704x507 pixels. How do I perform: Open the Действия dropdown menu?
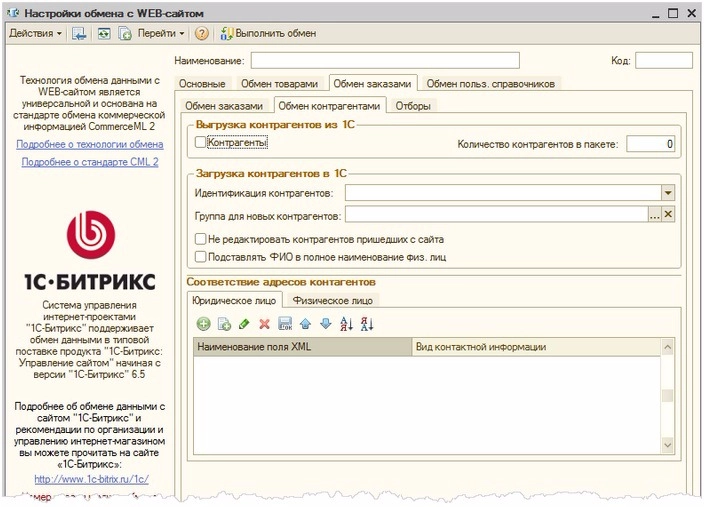point(35,33)
